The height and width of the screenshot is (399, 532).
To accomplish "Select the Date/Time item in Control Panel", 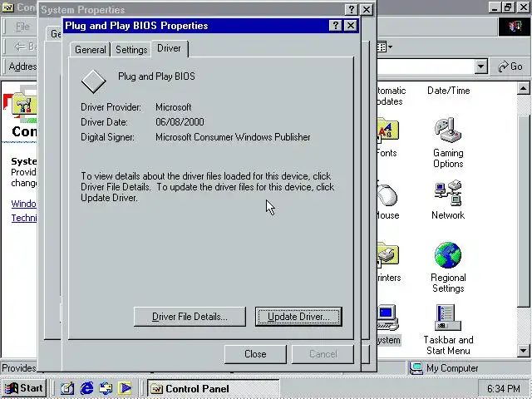I will click(449, 91).
